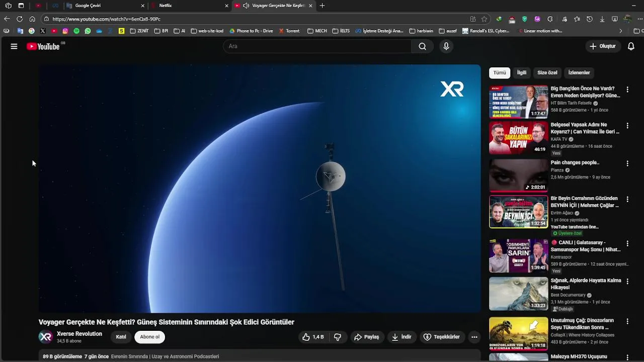Open the Spotify bookmark icon
The width and height of the screenshot is (644, 362).
tap(76, 31)
